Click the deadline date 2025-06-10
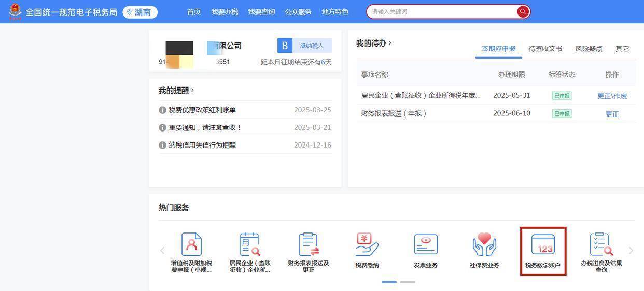The width and height of the screenshot is (644, 291). 511,113
